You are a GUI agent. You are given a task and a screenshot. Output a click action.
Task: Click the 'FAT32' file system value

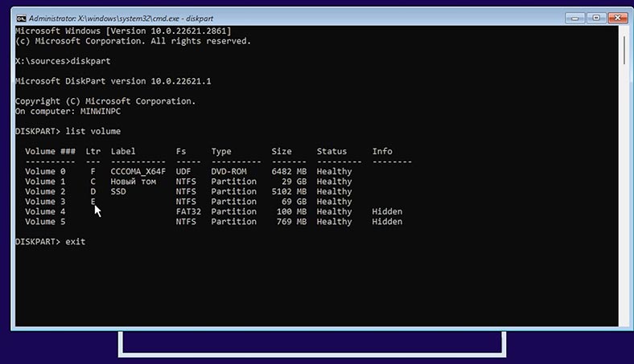pyautogui.click(x=188, y=211)
